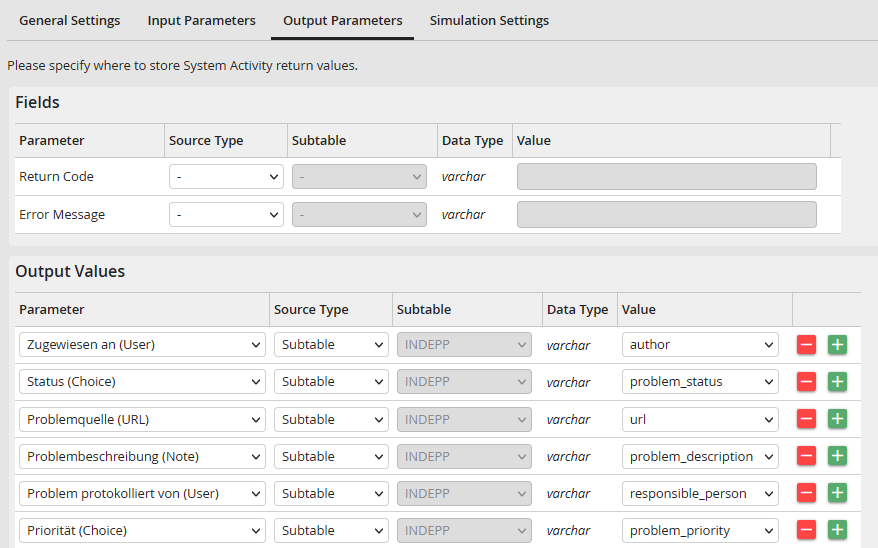Screen dimensions: 878x548
Task: Open the Status (Choice) parameter dropdown
Action: point(142,382)
